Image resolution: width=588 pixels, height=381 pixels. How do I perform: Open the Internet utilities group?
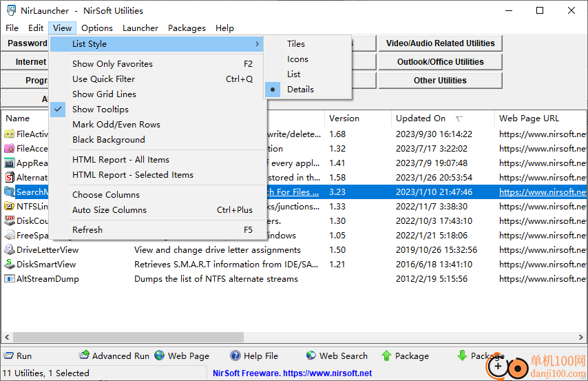pos(25,62)
